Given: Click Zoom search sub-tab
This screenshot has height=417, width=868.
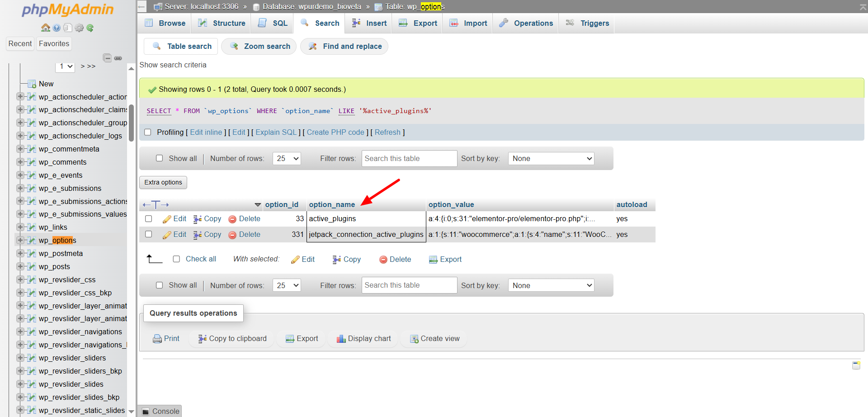Looking at the screenshot, I should click(x=259, y=47).
